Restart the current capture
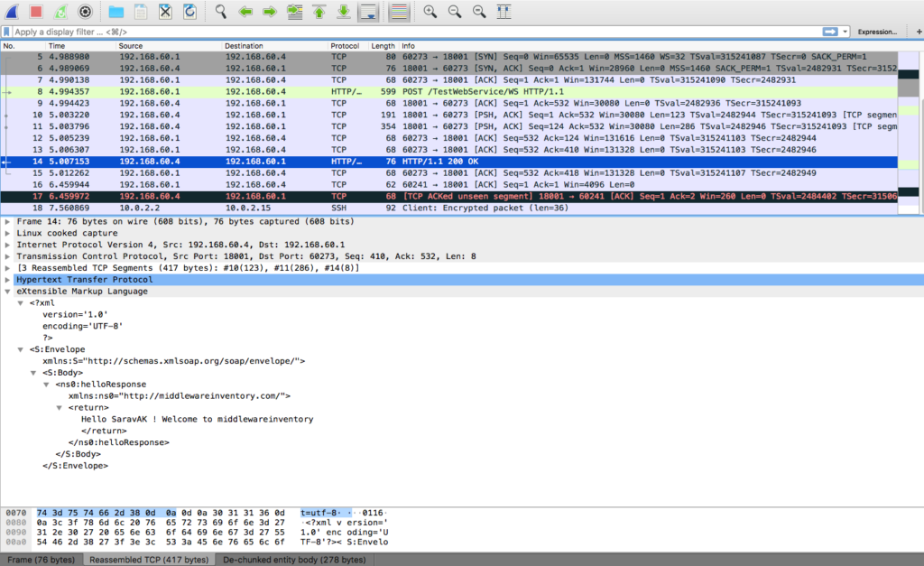The image size is (924, 566). click(60, 12)
